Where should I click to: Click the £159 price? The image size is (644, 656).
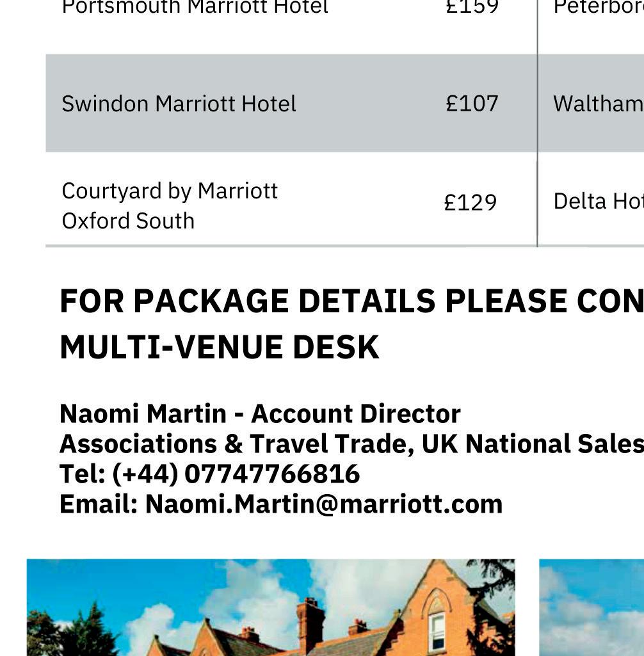pyautogui.click(x=472, y=8)
